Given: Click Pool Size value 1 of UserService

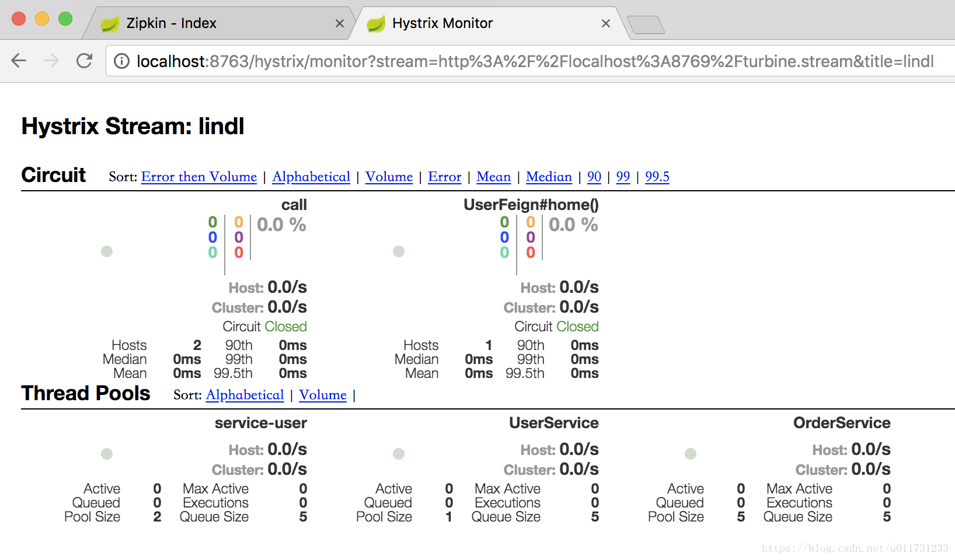Looking at the screenshot, I should (x=449, y=517).
